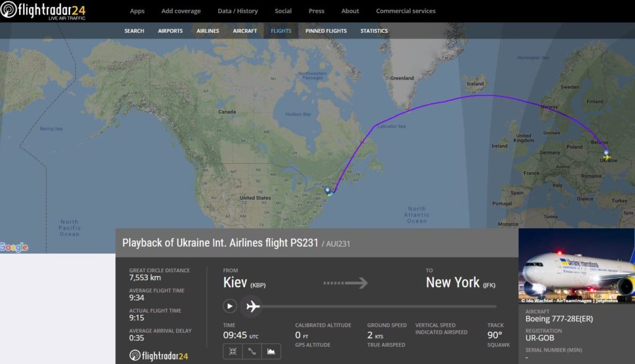The image size is (635, 364).
Task: Toggle the flight route path icon
Action: 252,352
